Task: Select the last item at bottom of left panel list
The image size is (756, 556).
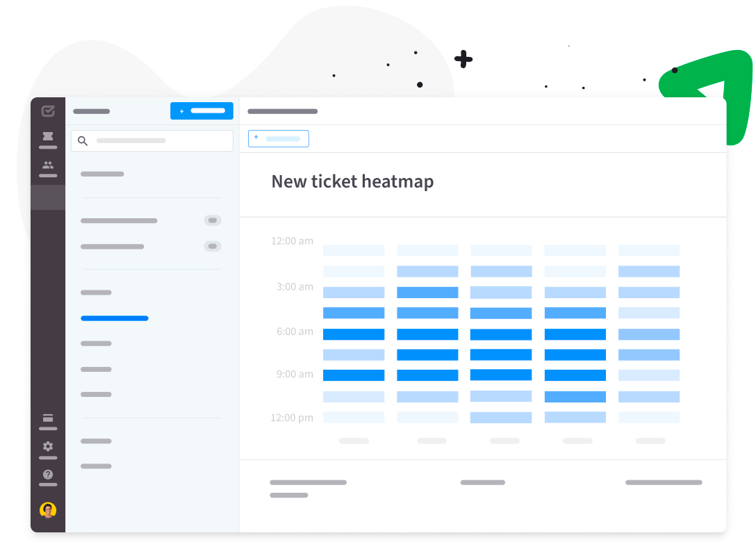Action: coord(96,466)
